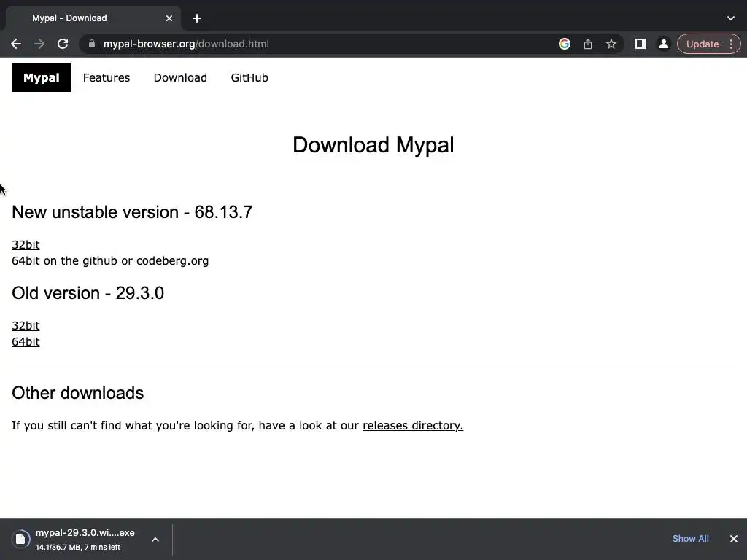Download 32bit of unstable version 68.13.7
This screenshot has width=747, height=560.
[26, 245]
